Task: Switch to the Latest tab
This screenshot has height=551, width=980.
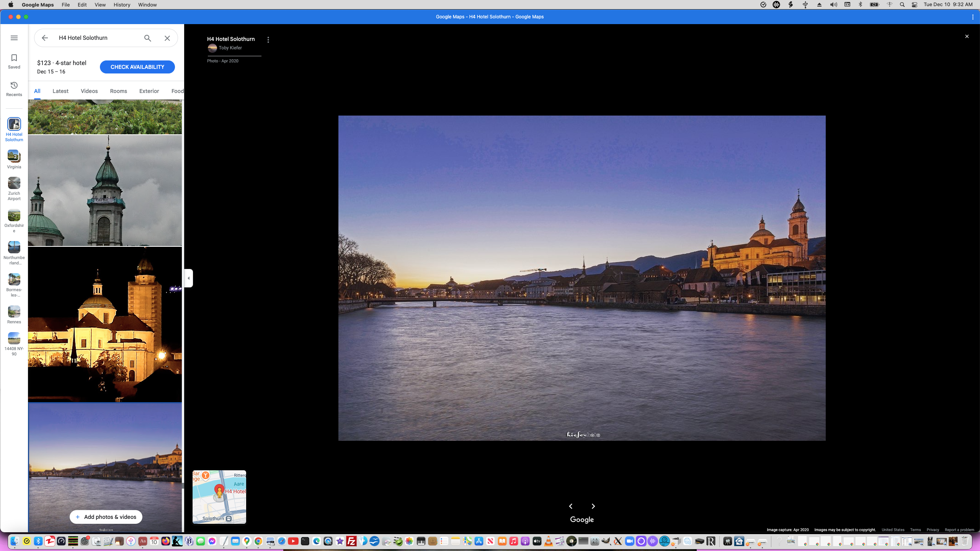Action: (60, 91)
